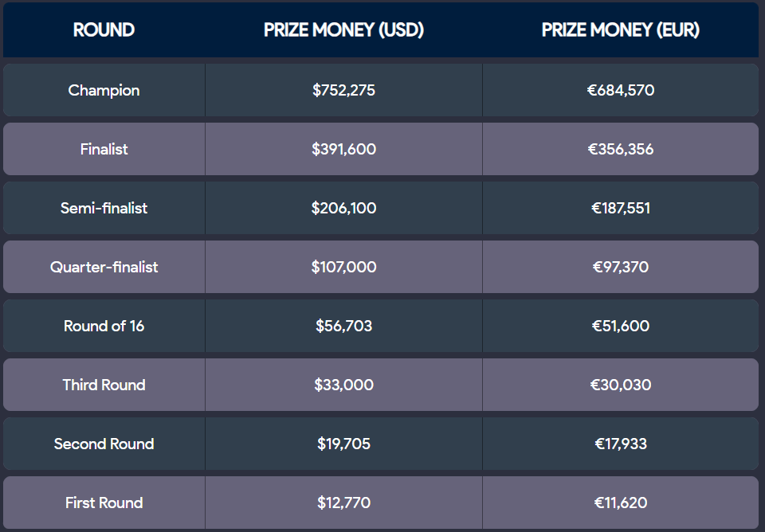765x532 pixels.
Task: Click the Second Round prize $19,705
Action: pos(343,444)
